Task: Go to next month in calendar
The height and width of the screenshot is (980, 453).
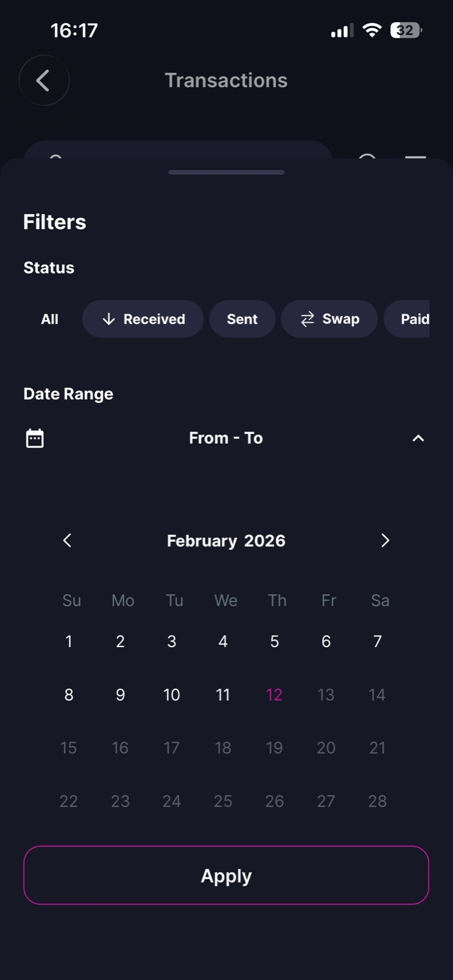Action: coord(385,541)
